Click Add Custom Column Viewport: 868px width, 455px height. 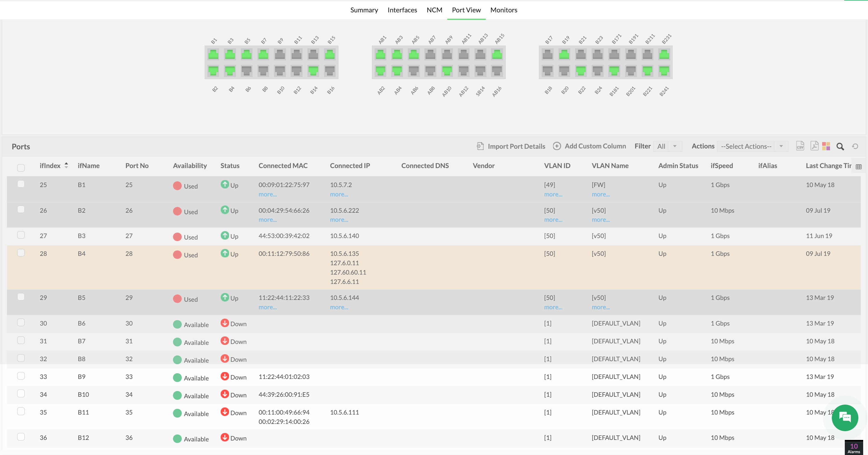point(589,146)
